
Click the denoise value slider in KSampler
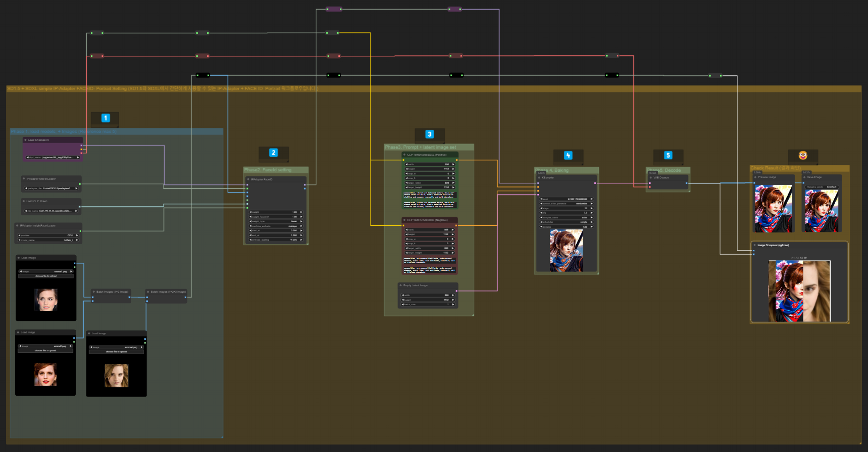pos(567,227)
